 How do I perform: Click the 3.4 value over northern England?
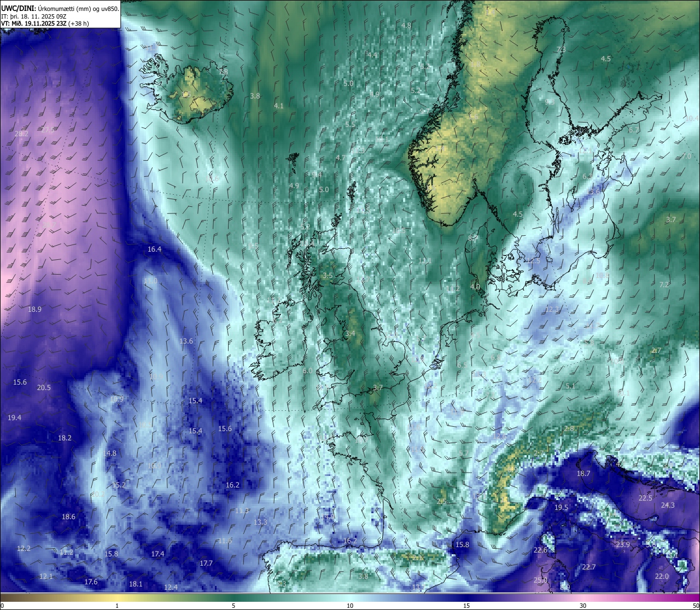350,334
